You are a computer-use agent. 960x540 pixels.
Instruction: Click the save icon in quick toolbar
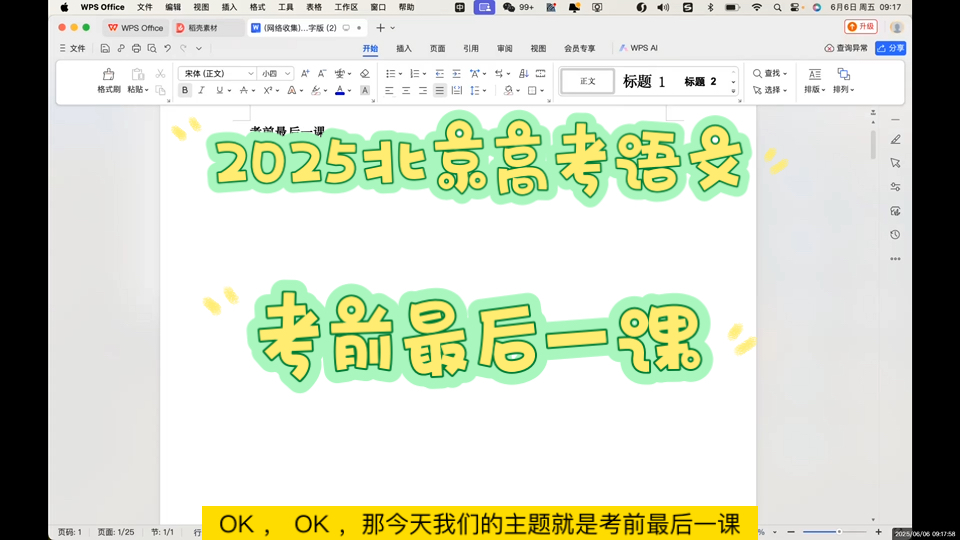[x=105, y=48]
